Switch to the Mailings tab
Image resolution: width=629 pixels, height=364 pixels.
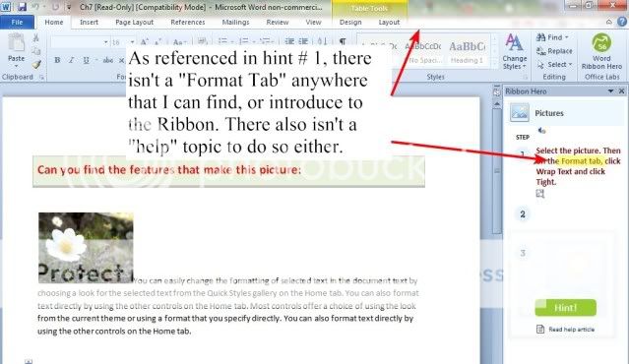(235, 22)
